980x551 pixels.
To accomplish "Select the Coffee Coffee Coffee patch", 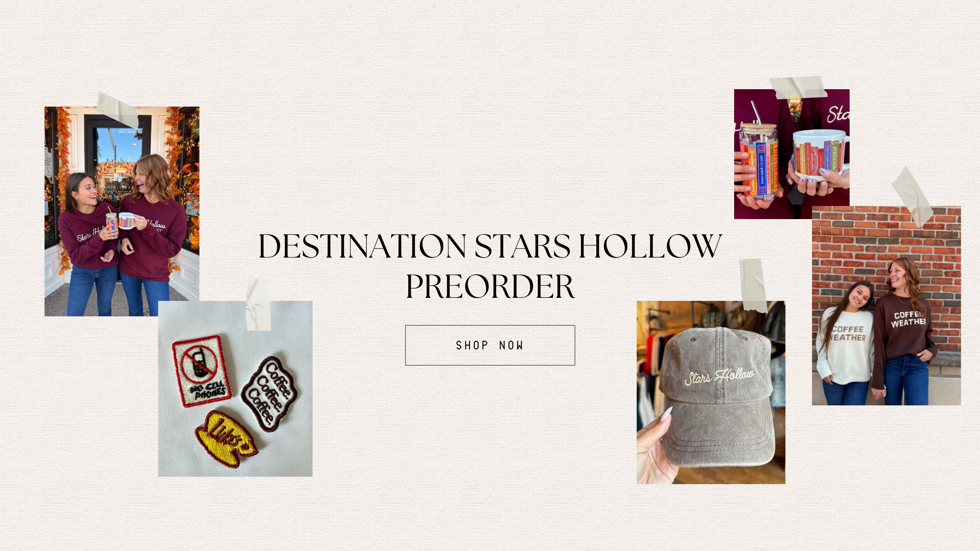I will 269,394.
